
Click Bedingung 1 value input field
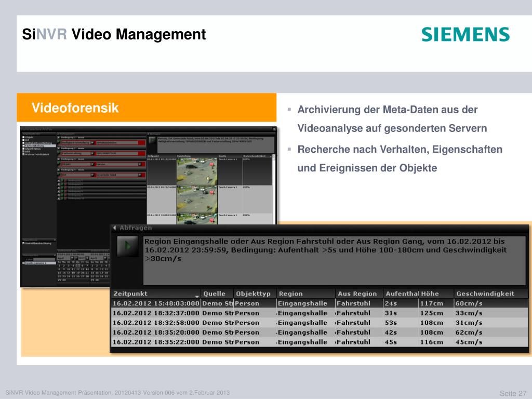(x=117, y=143)
